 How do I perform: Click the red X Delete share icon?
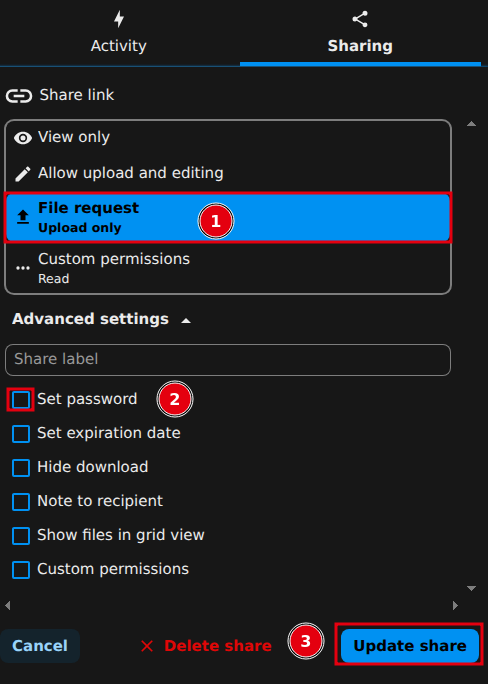coord(147,646)
